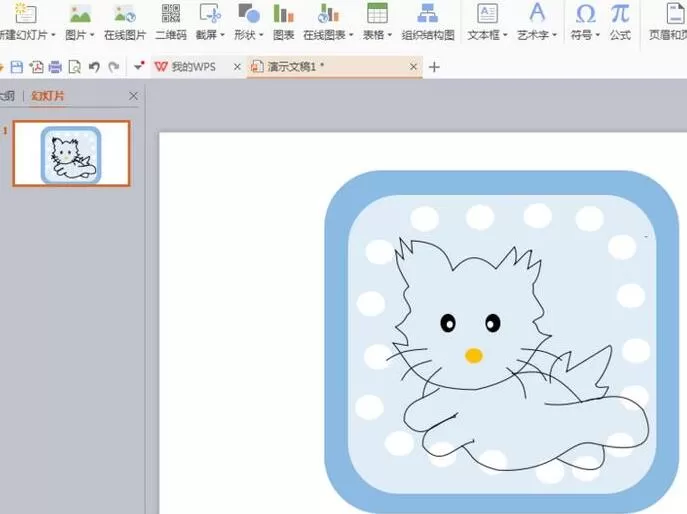Viewport: 687px width, 514px height.
Task: Select slide 1 thumbnail
Action: pyautogui.click(x=71, y=153)
